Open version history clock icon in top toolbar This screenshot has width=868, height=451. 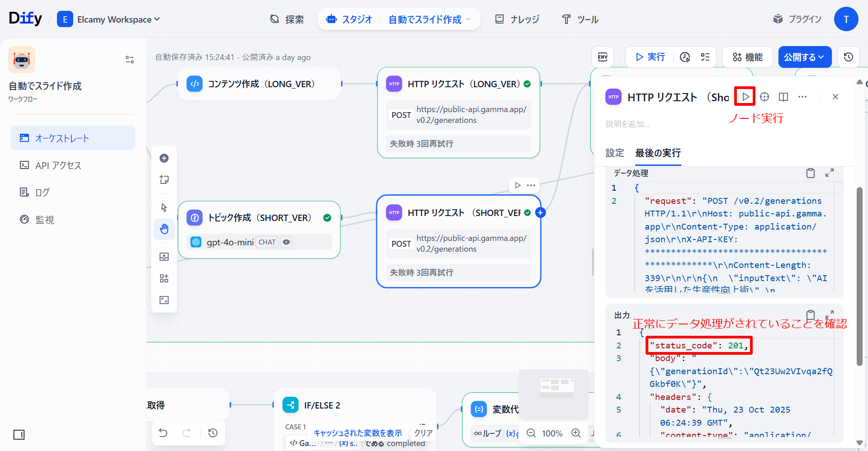pyautogui.click(x=848, y=57)
